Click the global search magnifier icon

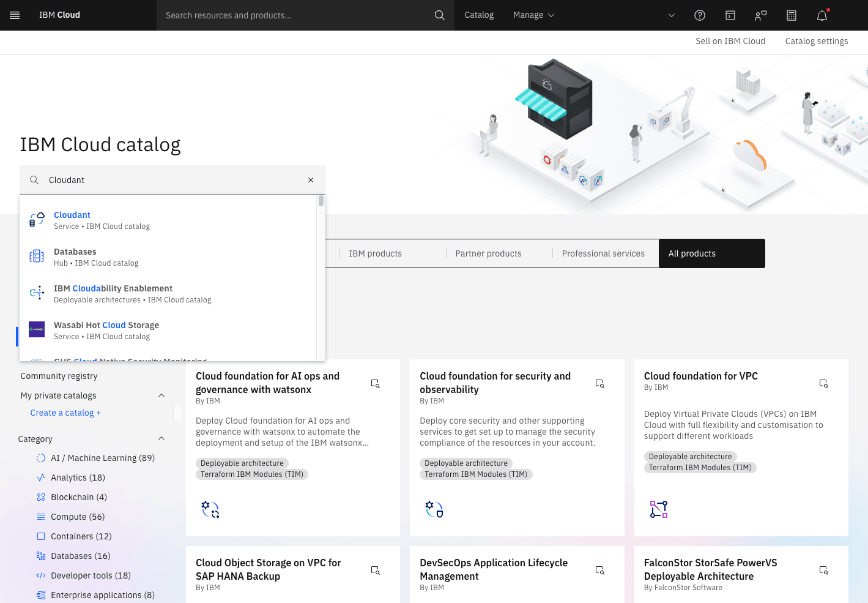[439, 15]
